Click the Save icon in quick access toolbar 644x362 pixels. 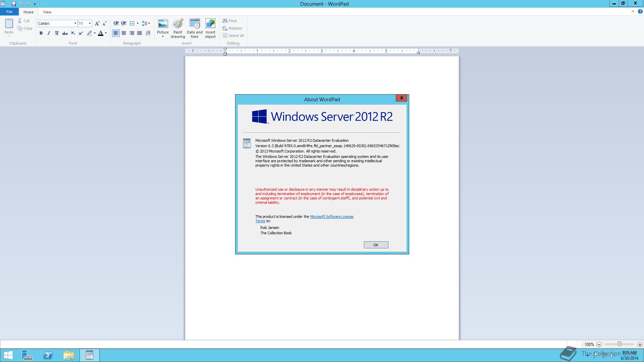pos(14,4)
